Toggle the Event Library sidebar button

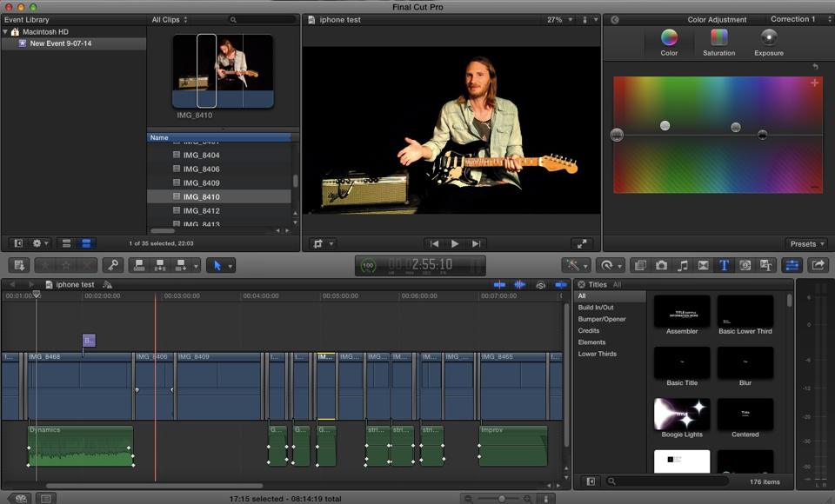click(x=18, y=243)
